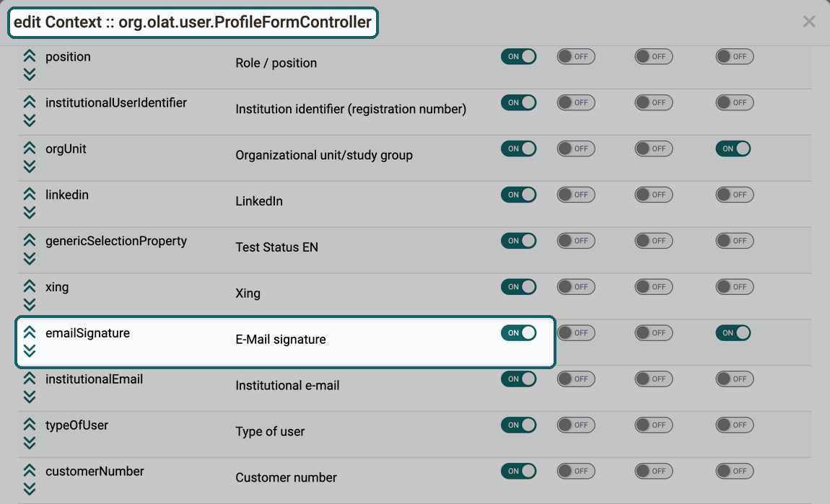Screen dimensions: 830x504
Task: Enable third switch in emailSignature row
Action: click(654, 332)
